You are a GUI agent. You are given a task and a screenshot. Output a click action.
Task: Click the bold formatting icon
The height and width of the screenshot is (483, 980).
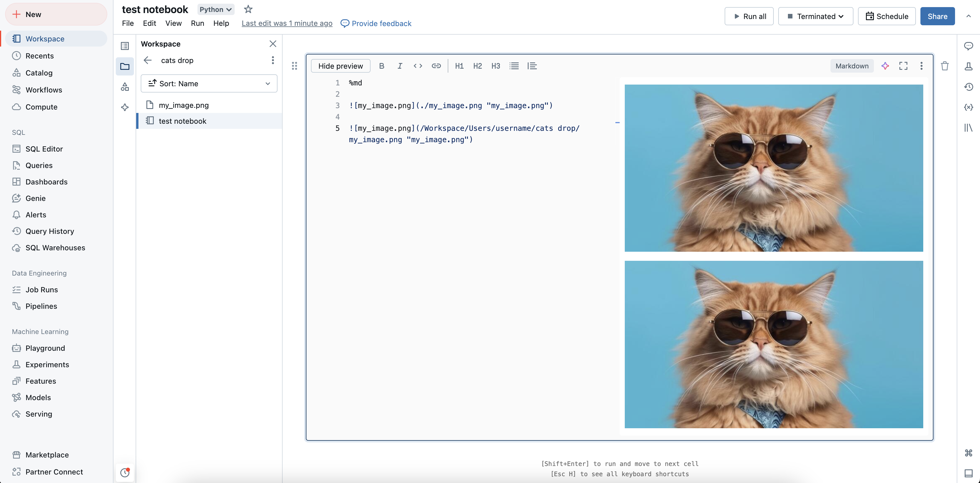[381, 66]
